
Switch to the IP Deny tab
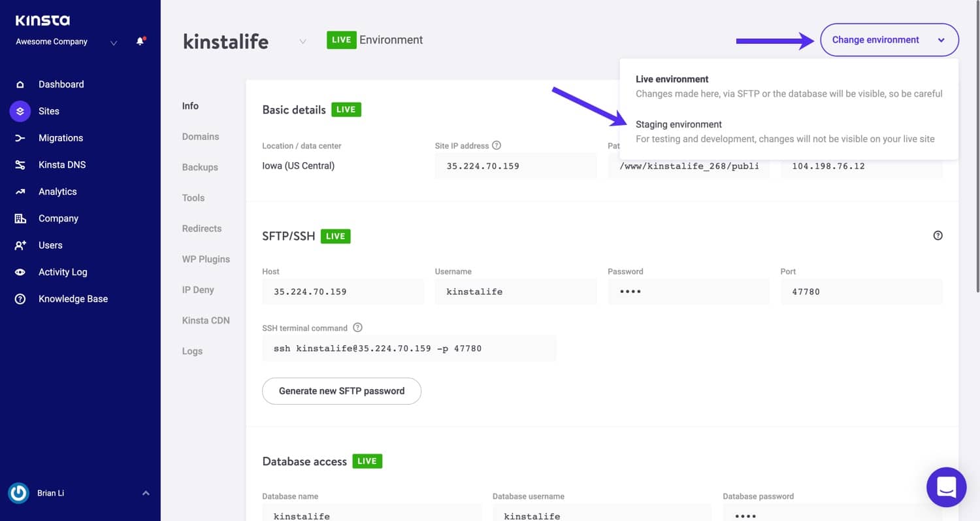pos(198,290)
